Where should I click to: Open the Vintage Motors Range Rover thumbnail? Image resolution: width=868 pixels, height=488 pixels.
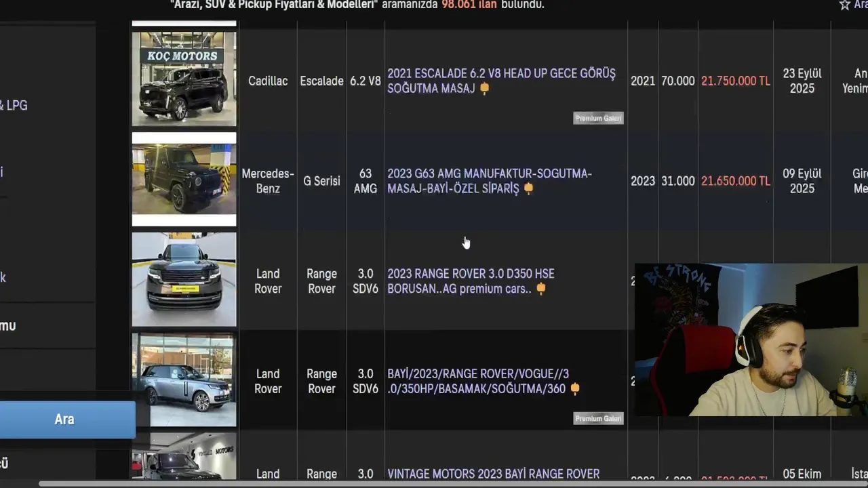(x=184, y=456)
